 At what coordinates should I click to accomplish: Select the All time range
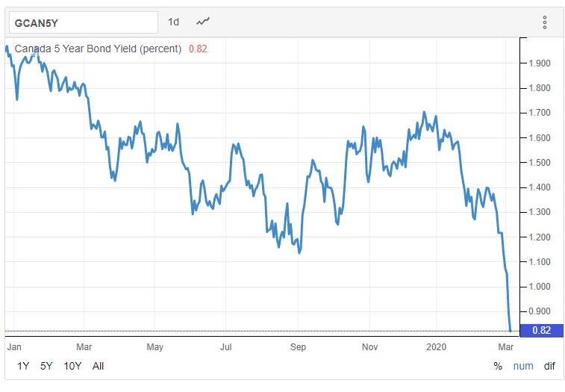98,366
